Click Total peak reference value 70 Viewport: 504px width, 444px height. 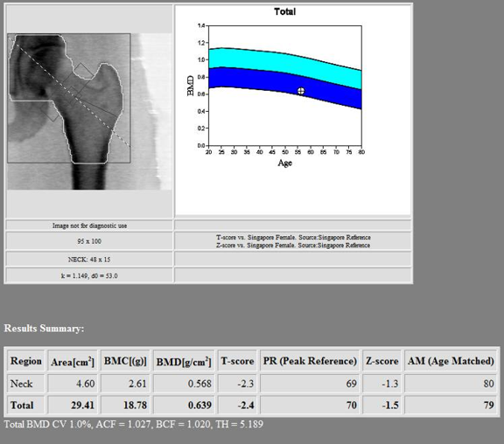[352, 406]
